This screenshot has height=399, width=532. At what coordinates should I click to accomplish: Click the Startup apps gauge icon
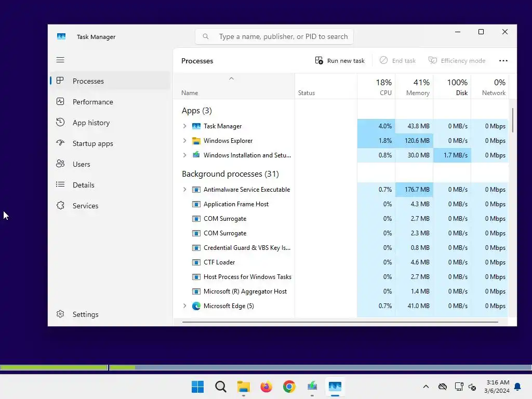click(60, 143)
